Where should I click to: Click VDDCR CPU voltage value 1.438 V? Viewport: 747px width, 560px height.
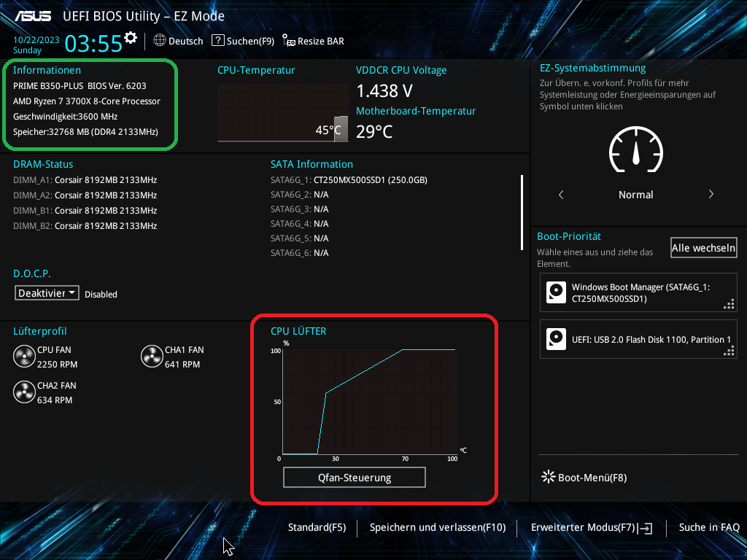[384, 90]
